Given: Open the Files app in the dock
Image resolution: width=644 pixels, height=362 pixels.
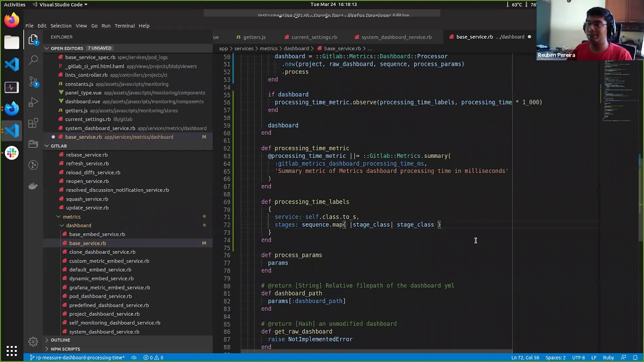Looking at the screenshot, I should click(12, 42).
